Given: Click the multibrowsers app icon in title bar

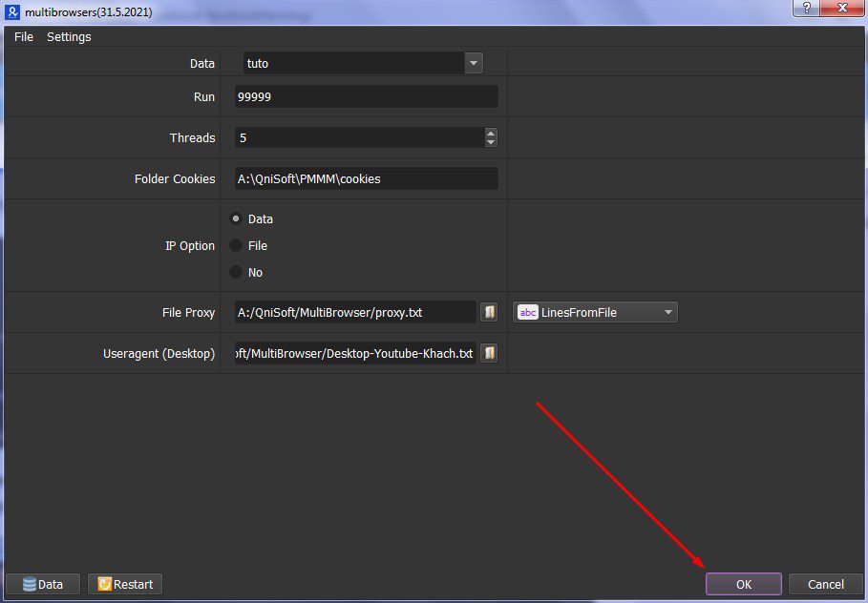Looking at the screenshot, I should point(12,11).
